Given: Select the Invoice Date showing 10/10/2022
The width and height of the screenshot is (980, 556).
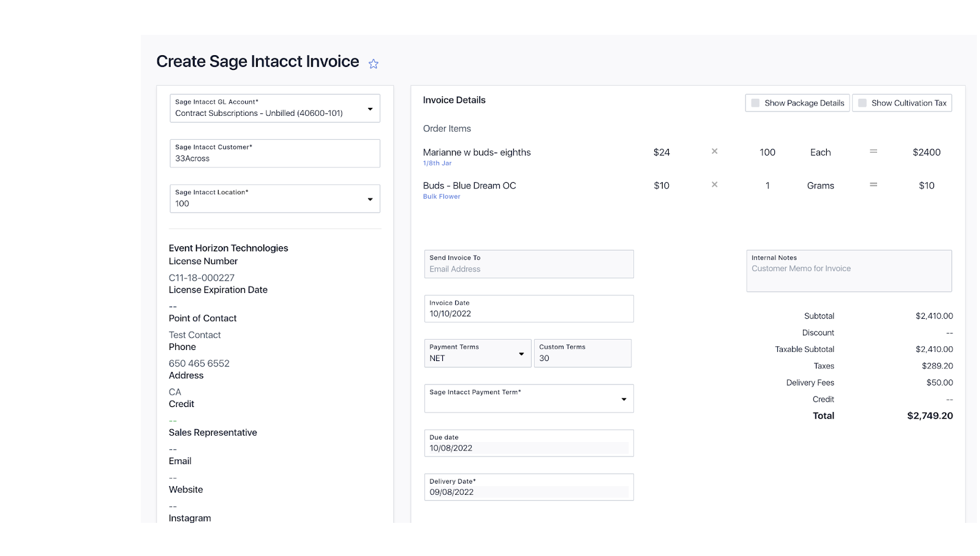Looking at the screenshot, I should [528, 313].
